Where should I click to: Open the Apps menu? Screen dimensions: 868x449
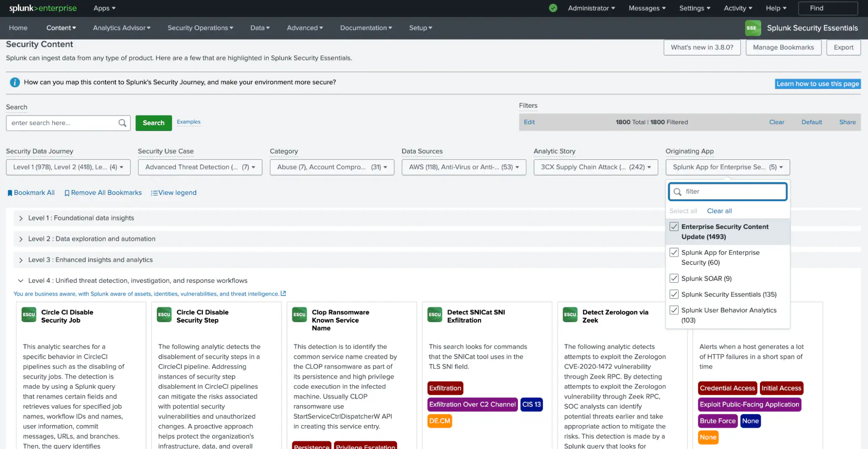104,8
